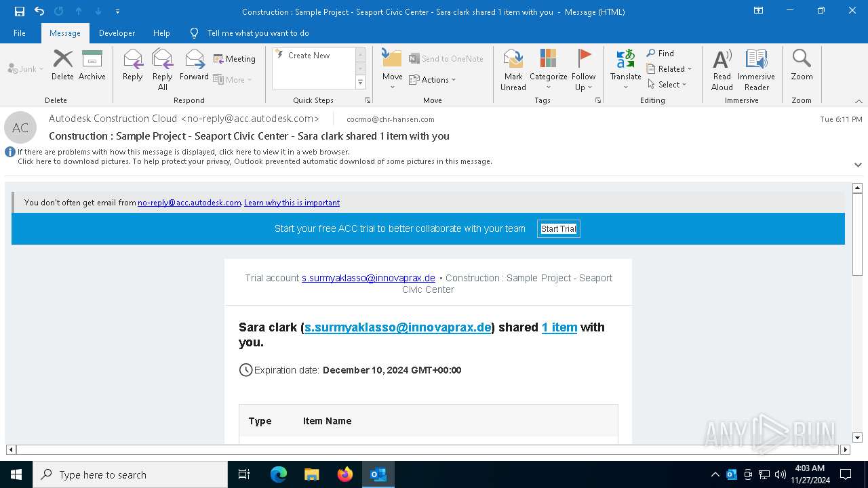
Task: Reply to the sender
Action: click(x=133, y=65)
